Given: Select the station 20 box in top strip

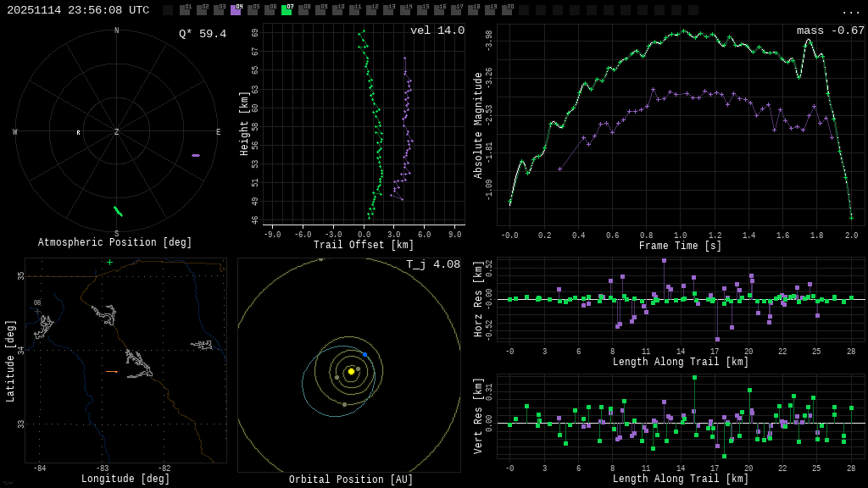Looking at the screenshot, I should 507,10.
